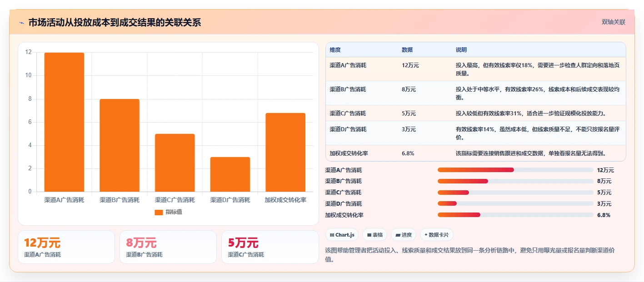The width and height of the screenshot is (644, 282).
Task: Click the 3万元 value in the table
Action: click(409, 129)
